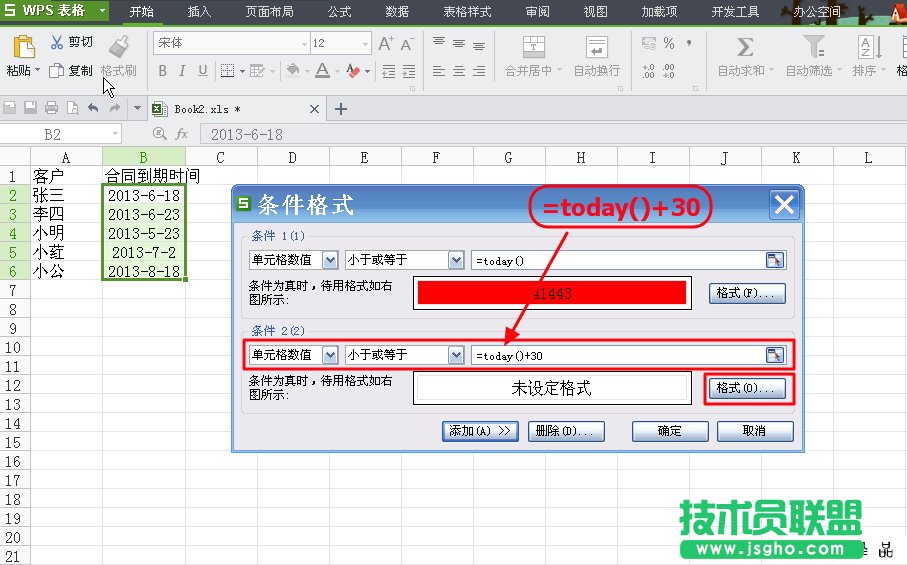Open the font size dropdown
Screen dimensions: 907x565
[x=365, y=43]
